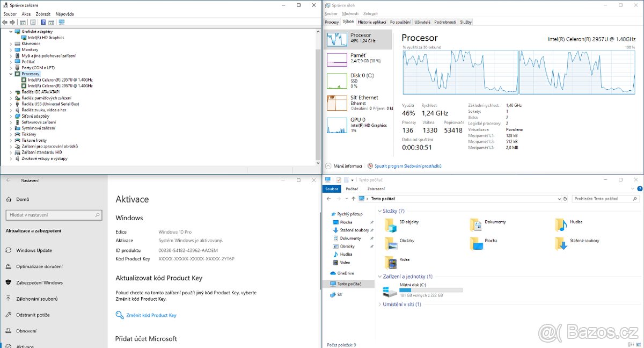Open Windows Update in Settings sidebar

pyautogui.click(x=34, y=250)
